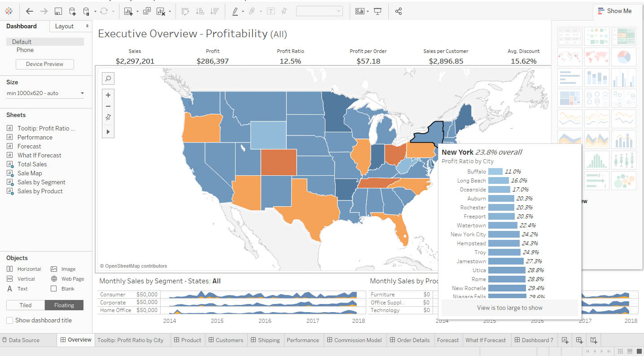Screen dimensions: 644x356
Task: Click the New Worksheet tab icon at bottom
Action: click(565, 340)
